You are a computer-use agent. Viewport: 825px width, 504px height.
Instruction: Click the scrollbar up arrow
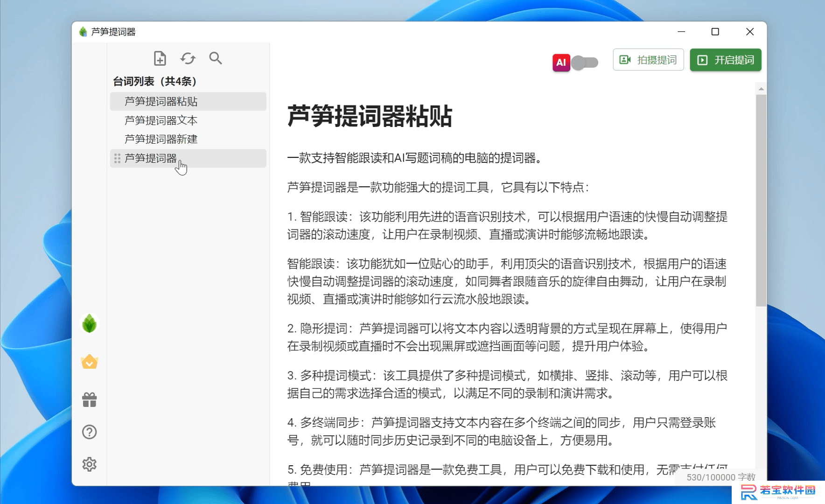click(761, 89)
